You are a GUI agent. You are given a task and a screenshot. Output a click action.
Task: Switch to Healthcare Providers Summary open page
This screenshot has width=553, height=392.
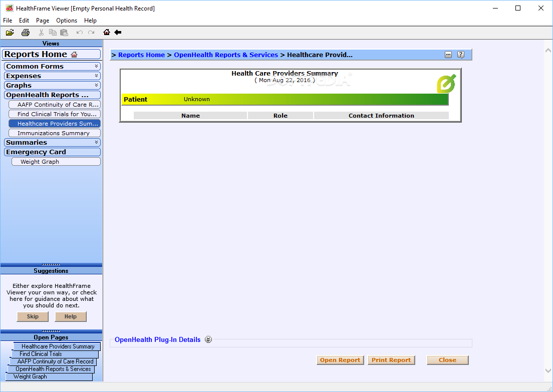(x=57, y=346)
